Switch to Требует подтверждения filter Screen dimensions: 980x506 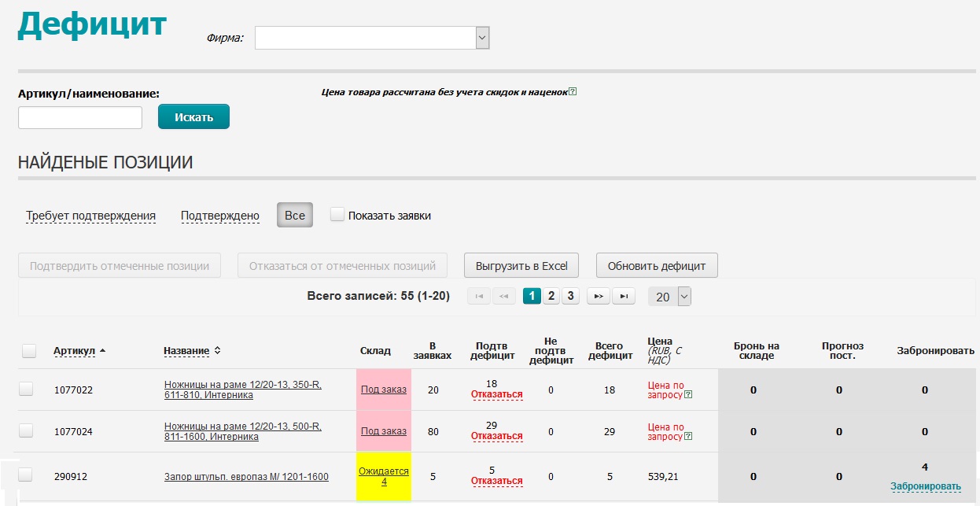(90, 216)
